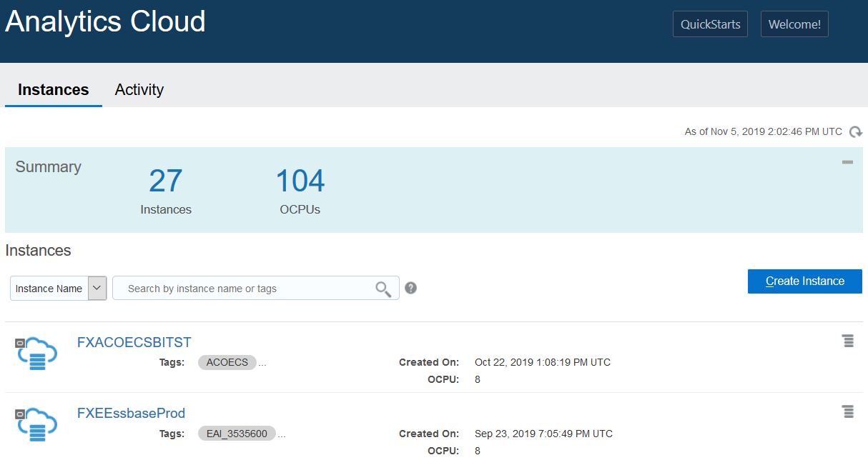Click the As of Nov 5, 2019 timestamp
Viewport: 868px width, 460px height.
[764, 131]
